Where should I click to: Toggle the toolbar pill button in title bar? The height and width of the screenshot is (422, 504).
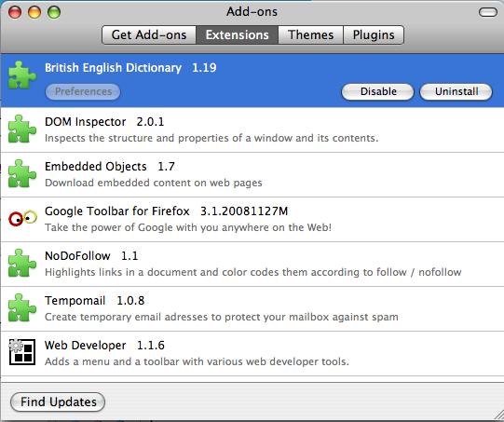[488, 12]
